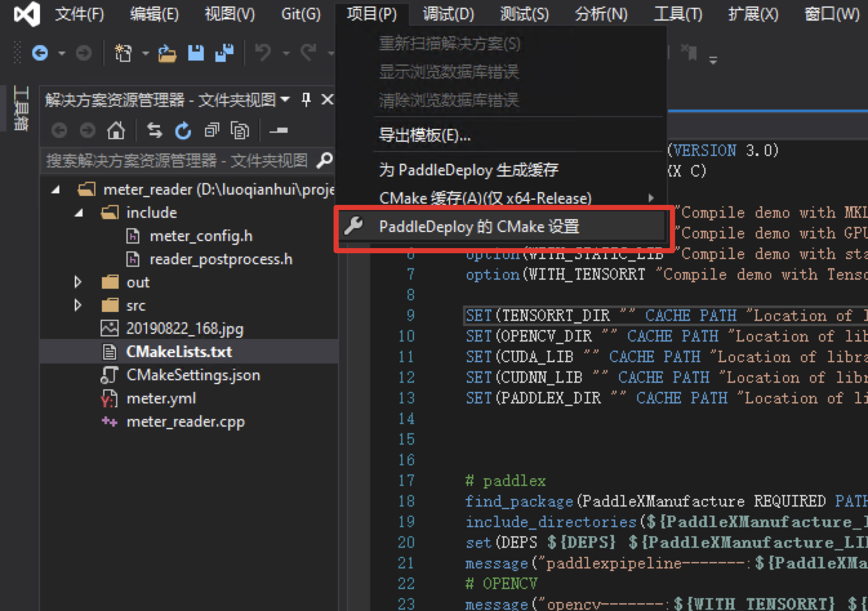868x611 pixels.
Task: Click the Solution Explorer search box
Action: [x=177, y=160]
